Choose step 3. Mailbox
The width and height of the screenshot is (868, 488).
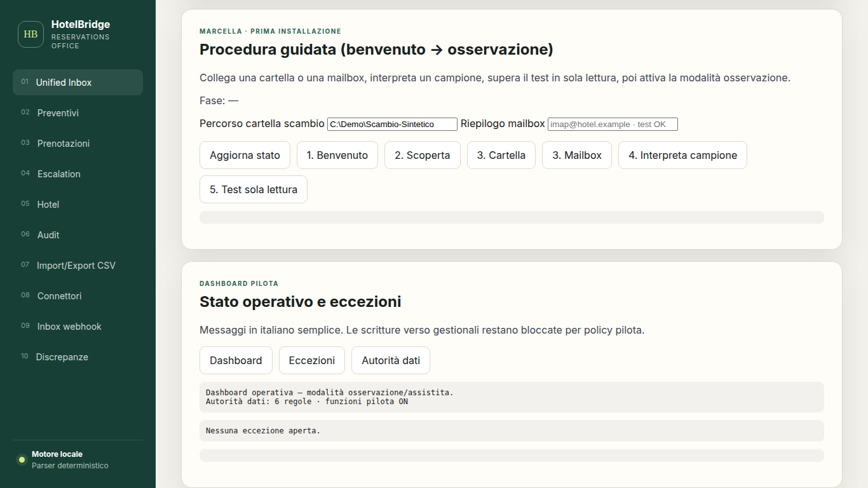point(577,155)
